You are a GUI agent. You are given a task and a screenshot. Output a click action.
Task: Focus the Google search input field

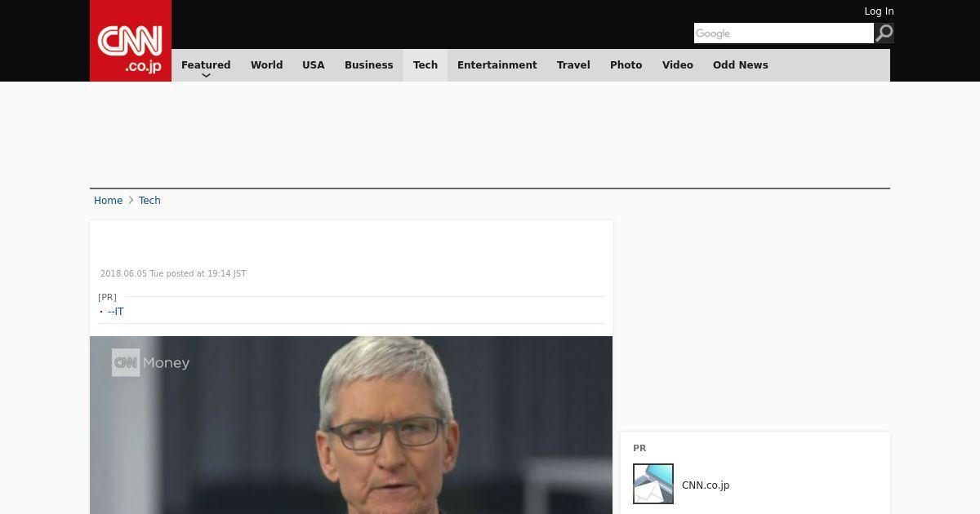784,33
